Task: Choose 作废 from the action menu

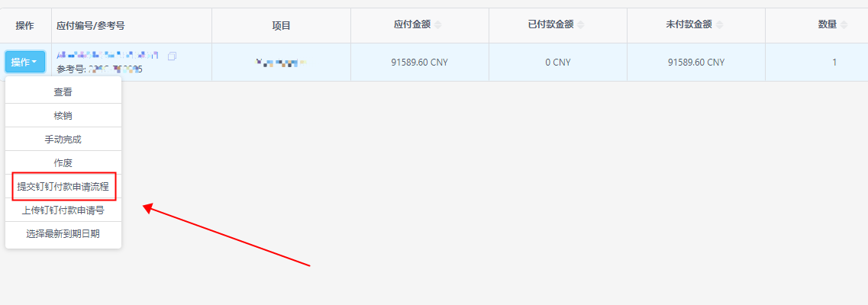Action: (63, 163)
